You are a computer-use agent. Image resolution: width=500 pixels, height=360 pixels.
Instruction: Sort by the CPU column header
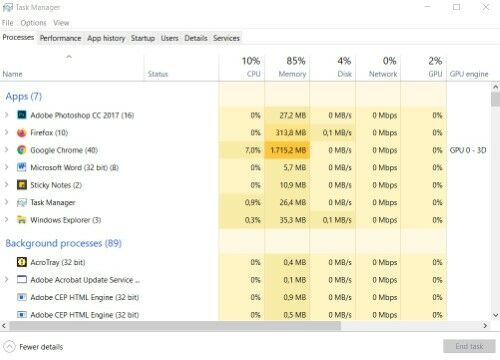coord(242,68)
